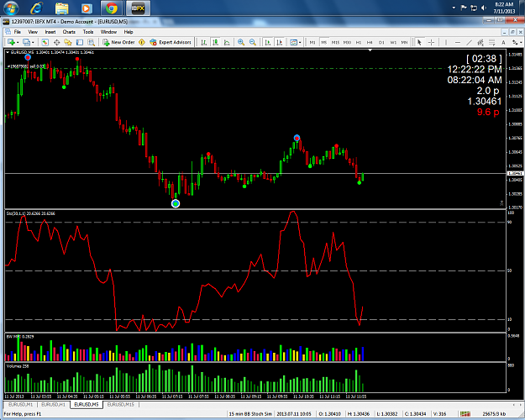This screenshot has width=525, height=420.
Task: Select the Crosshair tool
Action: pyautogui.click(x=431, y=42)
